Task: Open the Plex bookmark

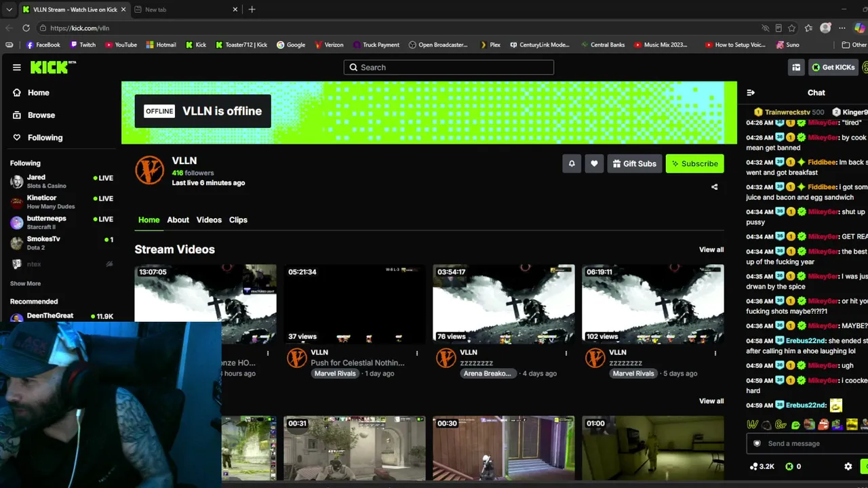Action: coord(490,45)
